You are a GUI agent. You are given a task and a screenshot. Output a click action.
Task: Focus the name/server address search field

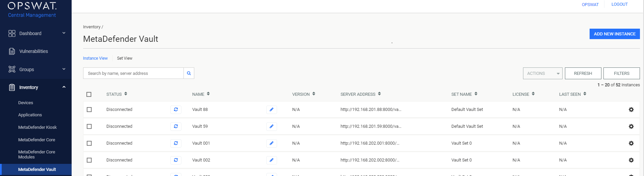133,73
